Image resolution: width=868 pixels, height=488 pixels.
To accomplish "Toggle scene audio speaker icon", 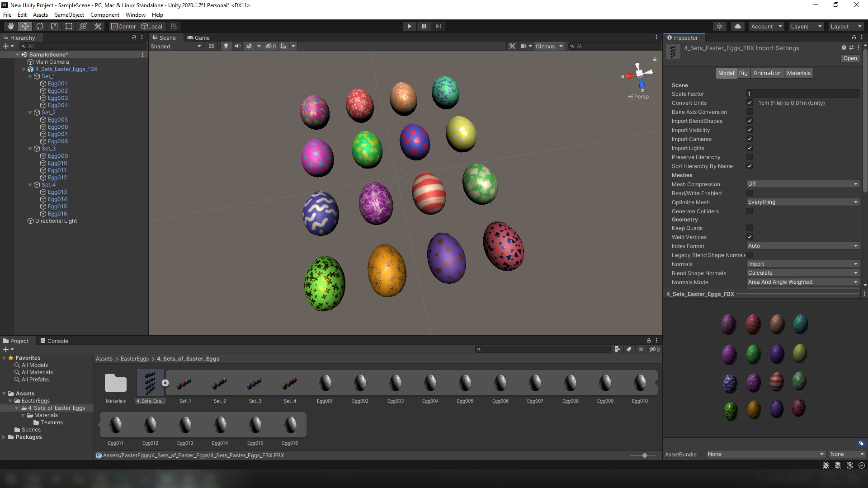I will [237, 46].
